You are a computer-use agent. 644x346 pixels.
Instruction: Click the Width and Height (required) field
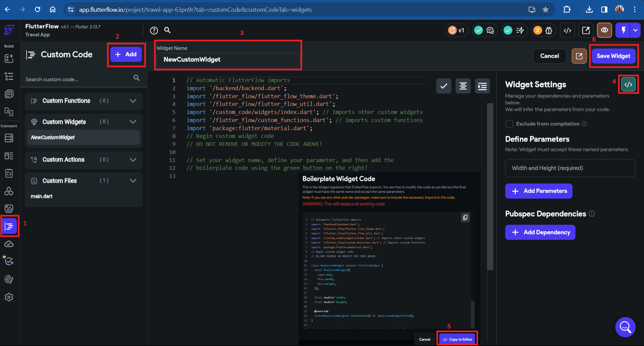[x=570, y=168]
